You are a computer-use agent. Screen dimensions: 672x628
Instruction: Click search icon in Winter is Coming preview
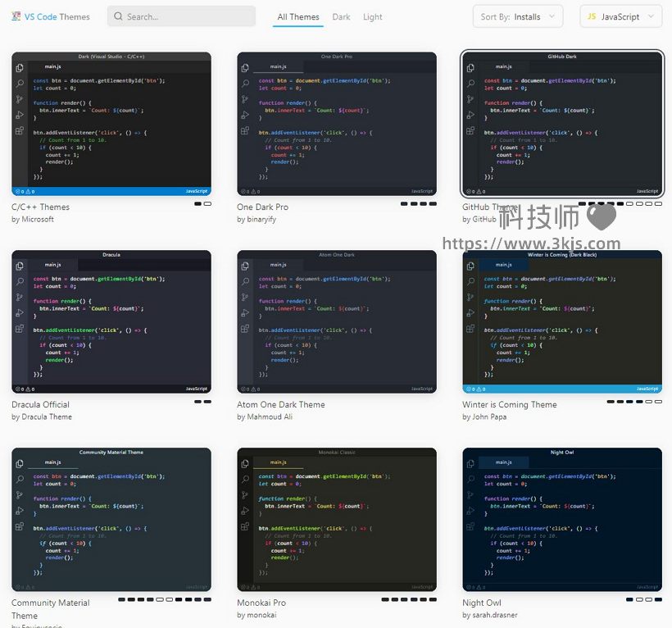(x=470, y=282)
